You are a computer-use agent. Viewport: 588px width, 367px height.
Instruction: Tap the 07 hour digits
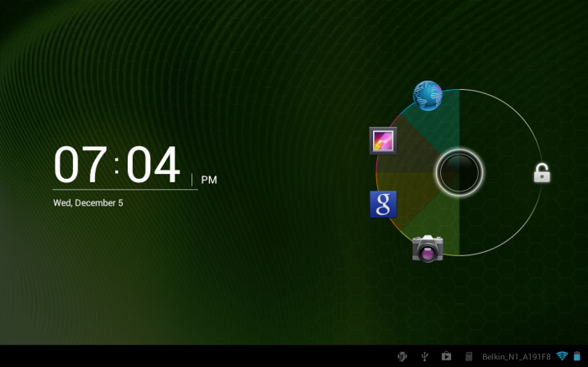click(80, 165)
